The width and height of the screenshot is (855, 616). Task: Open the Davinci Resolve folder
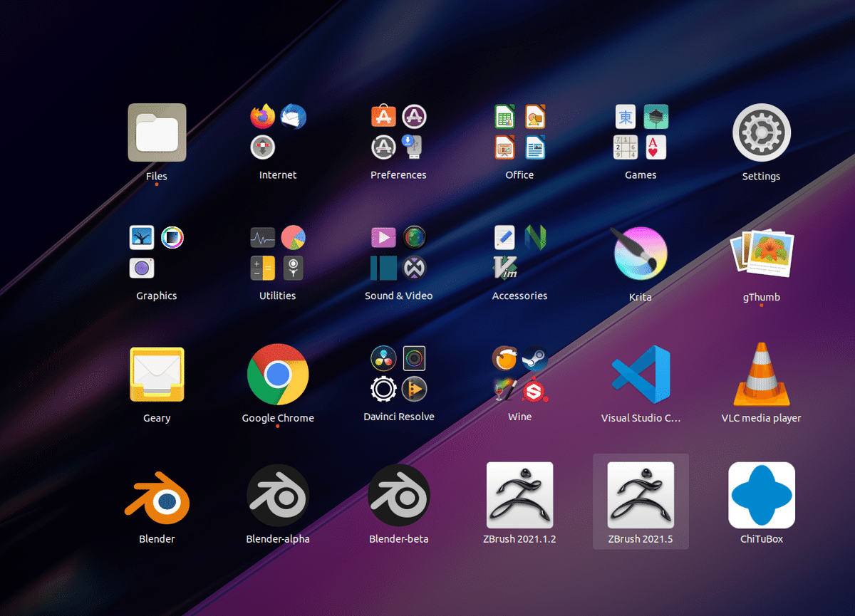pyautogui.click(x=399, y=374)
